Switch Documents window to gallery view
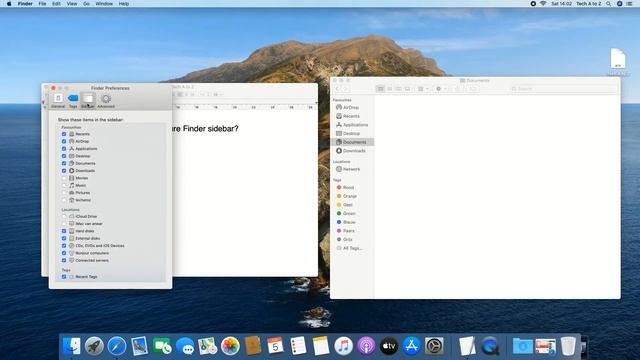Screen dimensions: 640x360 [x=407, y=89]
